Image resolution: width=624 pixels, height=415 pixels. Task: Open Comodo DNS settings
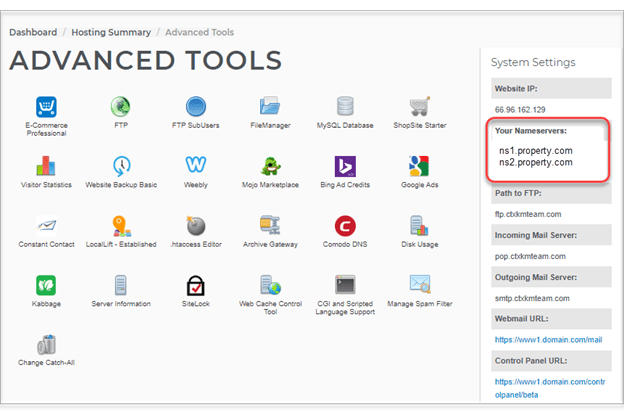click(x=345, y=226)
